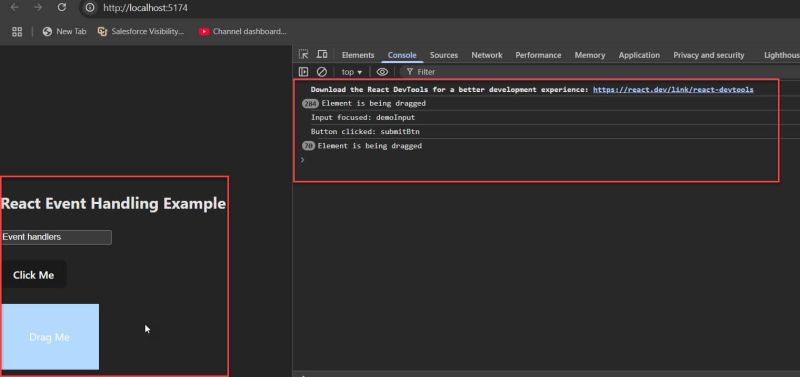Switch to the Sources tab
Viewport: 800px width, 377px height.
tap(443, 55)
